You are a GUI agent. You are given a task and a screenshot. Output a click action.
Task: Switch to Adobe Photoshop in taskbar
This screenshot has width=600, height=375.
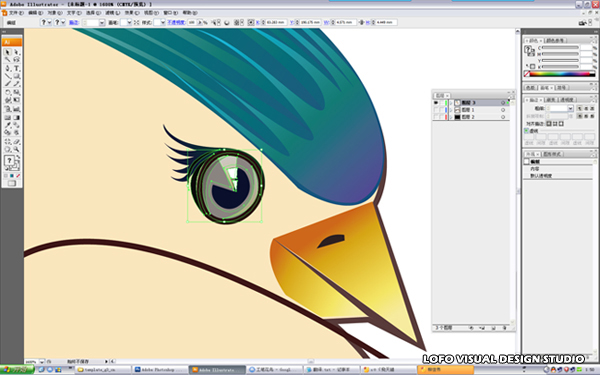click(160, 370)
